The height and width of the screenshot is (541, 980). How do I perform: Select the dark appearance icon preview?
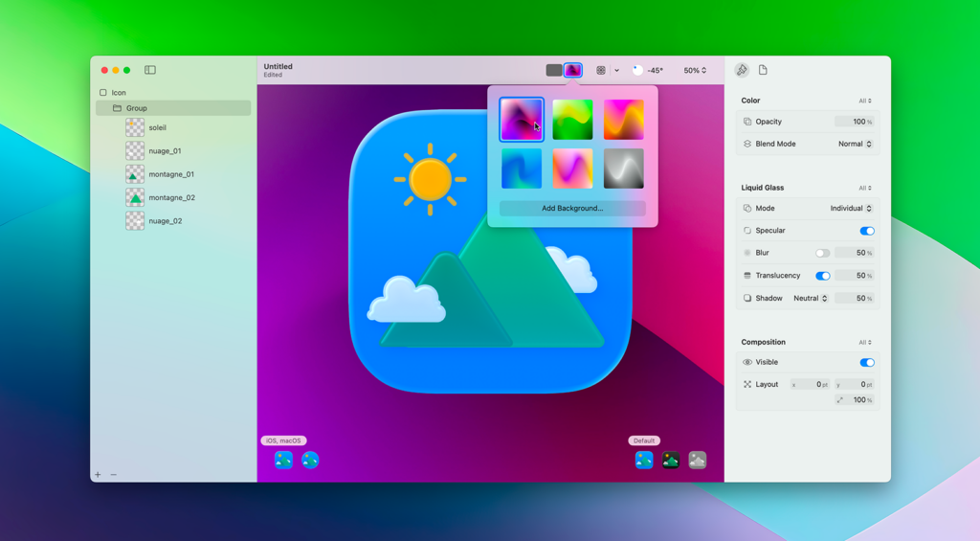[x=671, y=461]
